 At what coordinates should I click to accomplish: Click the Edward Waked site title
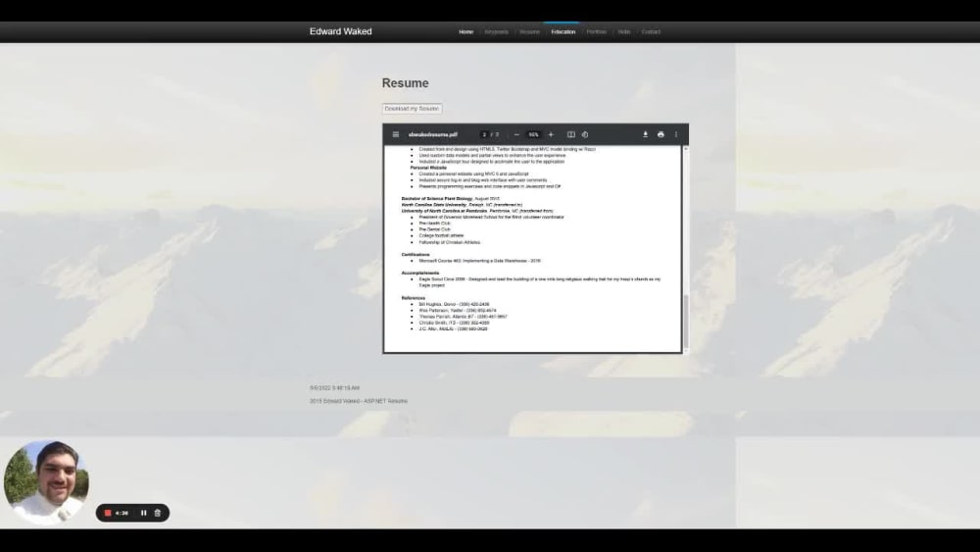click(x=341, y=31)
